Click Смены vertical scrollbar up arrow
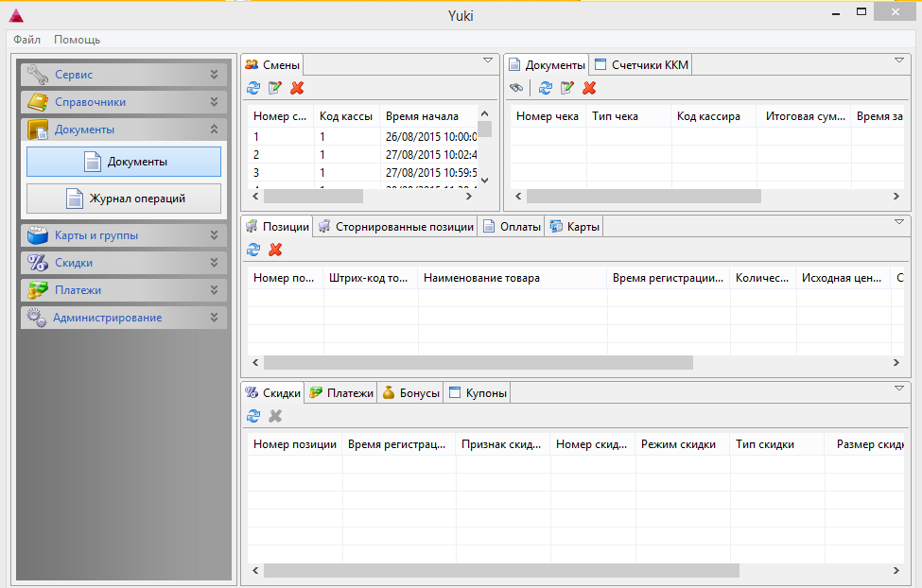 click(x=484, y=113)
